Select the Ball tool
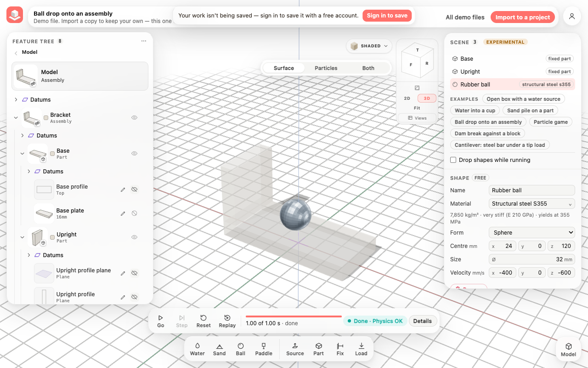Viewport: 588px width, 368px height. pyautogui.click(x=241, y=349)
